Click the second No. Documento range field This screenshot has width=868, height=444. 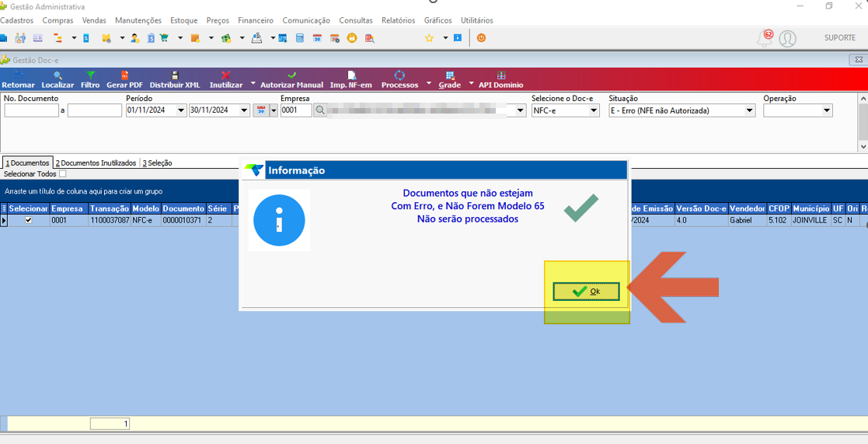coord(94,110)
